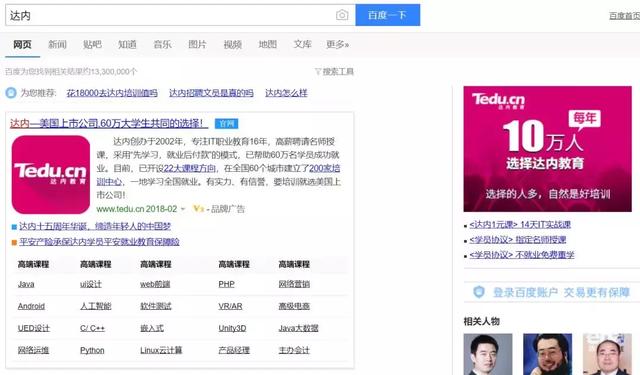
Task: Switch to the 贴吧 tab
Action: (92, 44)
